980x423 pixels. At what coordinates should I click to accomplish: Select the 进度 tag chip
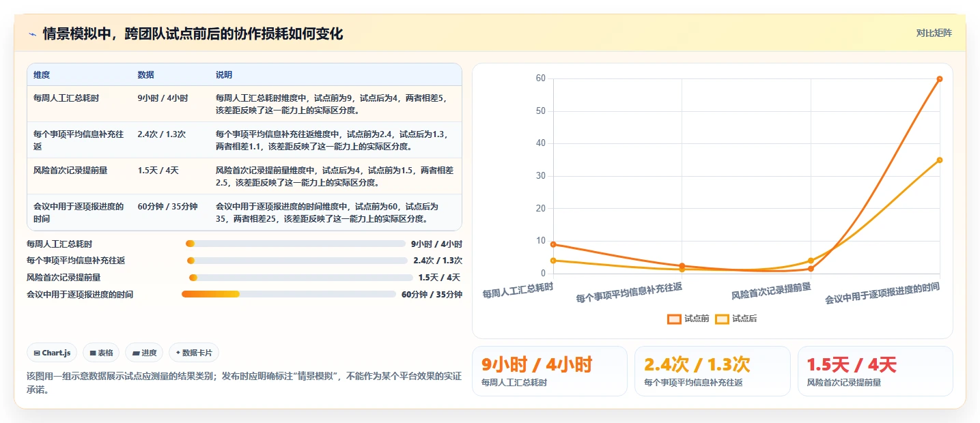(x=144, y=353)
